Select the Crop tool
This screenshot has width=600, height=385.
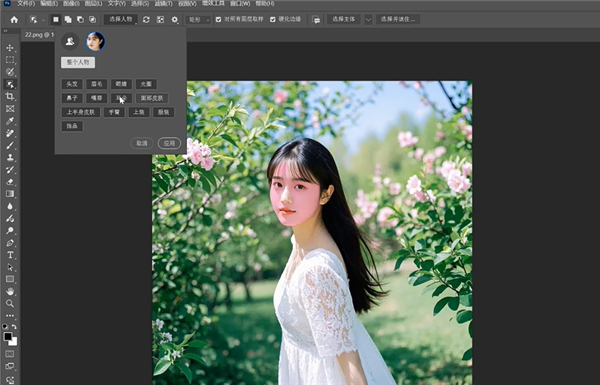click(x=10, y=96)
